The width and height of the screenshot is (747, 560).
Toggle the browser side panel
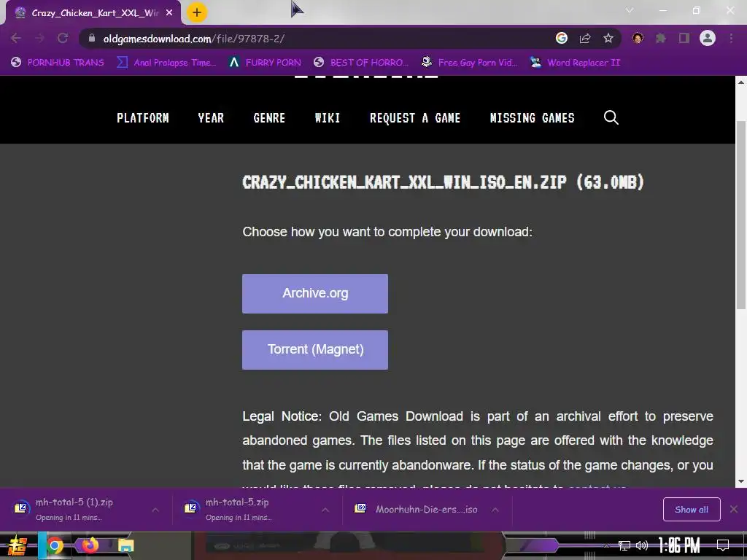click(x=684, y=38)
